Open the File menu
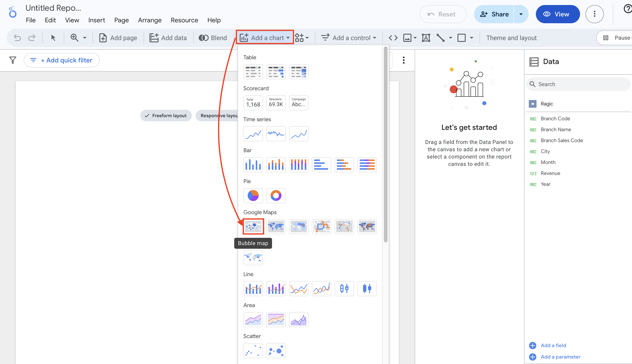The height and width of the screenshot is (364, 632). tap(31, 20)
